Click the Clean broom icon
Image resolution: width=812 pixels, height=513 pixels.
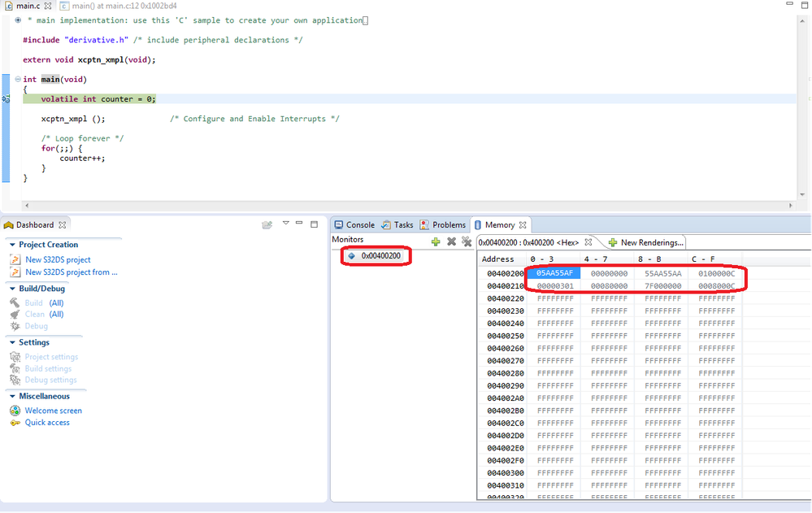point(15,314)
